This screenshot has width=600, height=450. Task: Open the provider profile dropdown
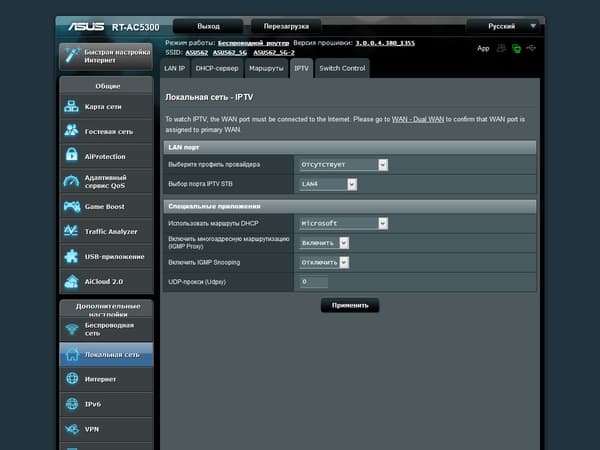tap(344, 165)
